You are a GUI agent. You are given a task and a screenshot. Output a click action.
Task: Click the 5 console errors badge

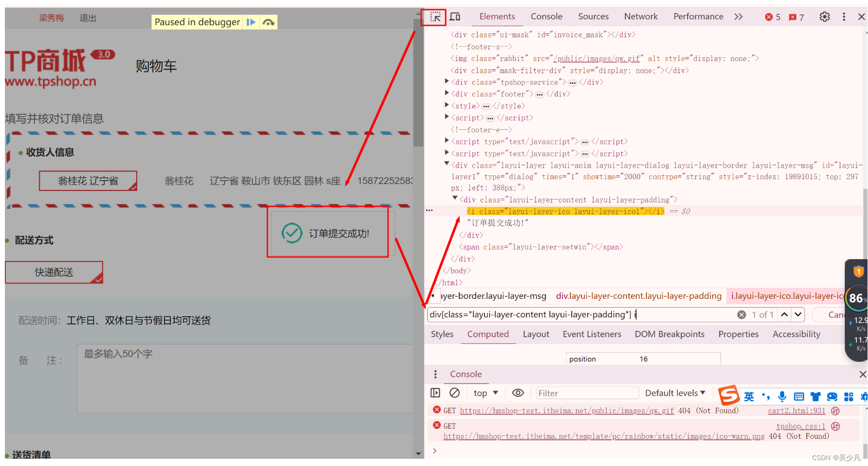tap(772, 16)
